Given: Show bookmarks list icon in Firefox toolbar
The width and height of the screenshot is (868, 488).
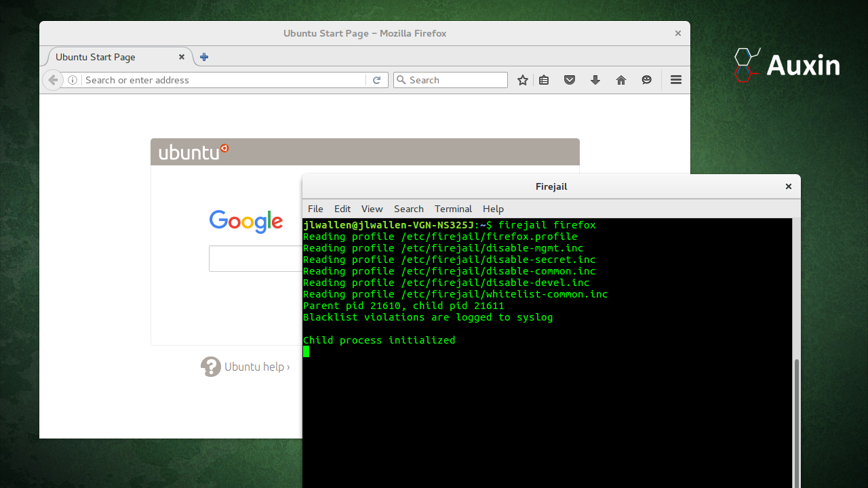Looking at the screenshot, I should (x=544, y=80).
